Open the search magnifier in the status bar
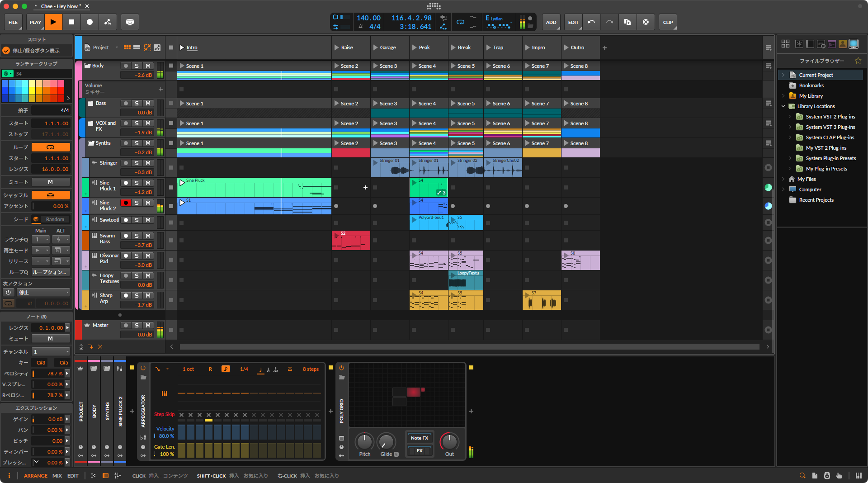The width and height of the screenshot is (868, 483). pyautogui.click(x=802, y=475)
